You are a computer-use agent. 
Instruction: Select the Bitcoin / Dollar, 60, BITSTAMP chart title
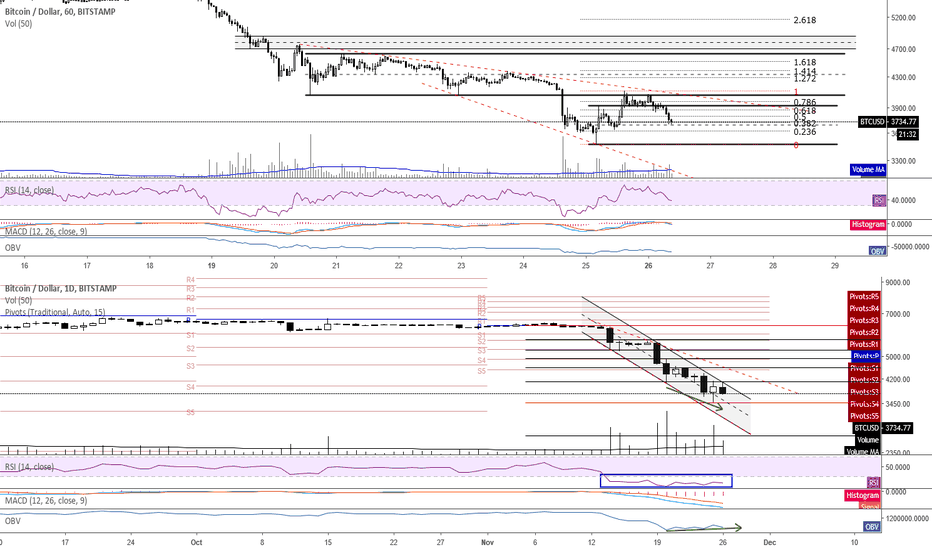[60, 11]
